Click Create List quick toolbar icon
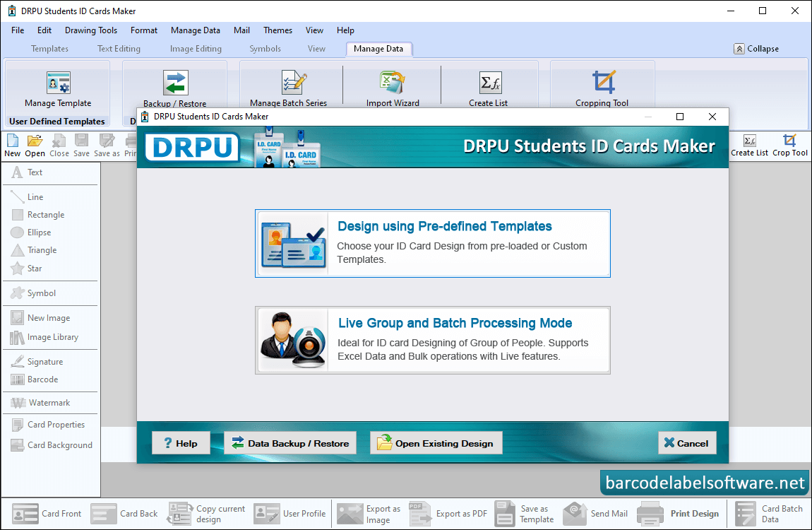The width and height of the screenshot is (812, 530). [x=749, y=146]
